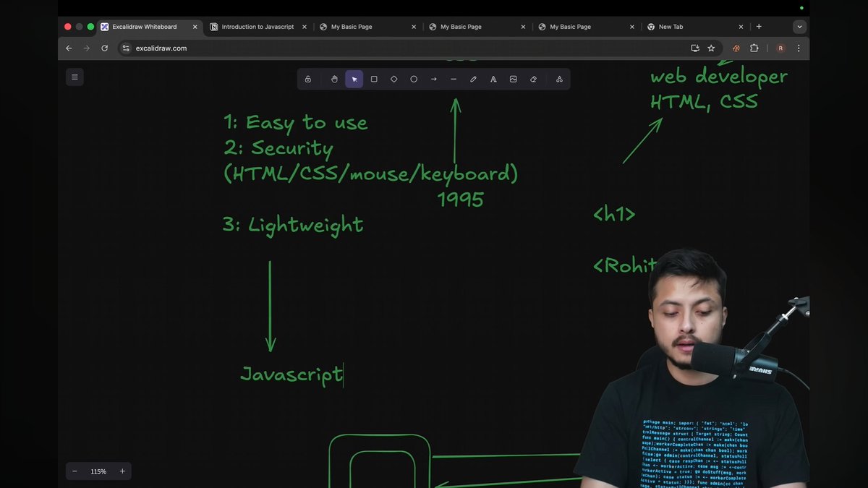Select the Draw pencil tool
Viewport: 868px width, 488px height.
click(x=474, y=80)
